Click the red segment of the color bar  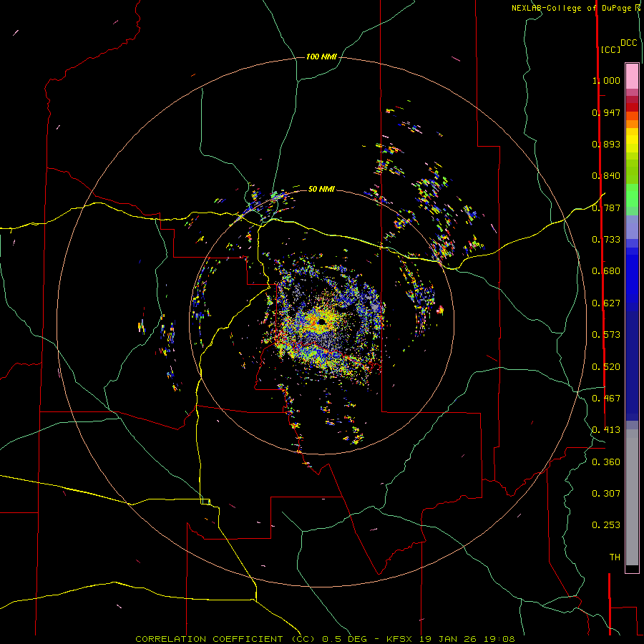[x=632, y=107]
